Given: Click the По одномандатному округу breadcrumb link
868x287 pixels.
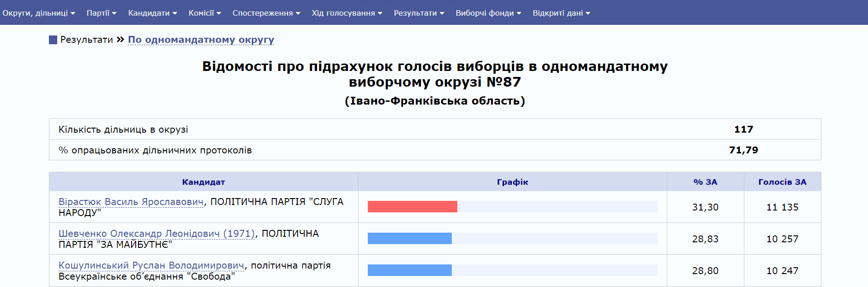Looking at the screenshot, I should pyautogui.click(x=201, y=40).
